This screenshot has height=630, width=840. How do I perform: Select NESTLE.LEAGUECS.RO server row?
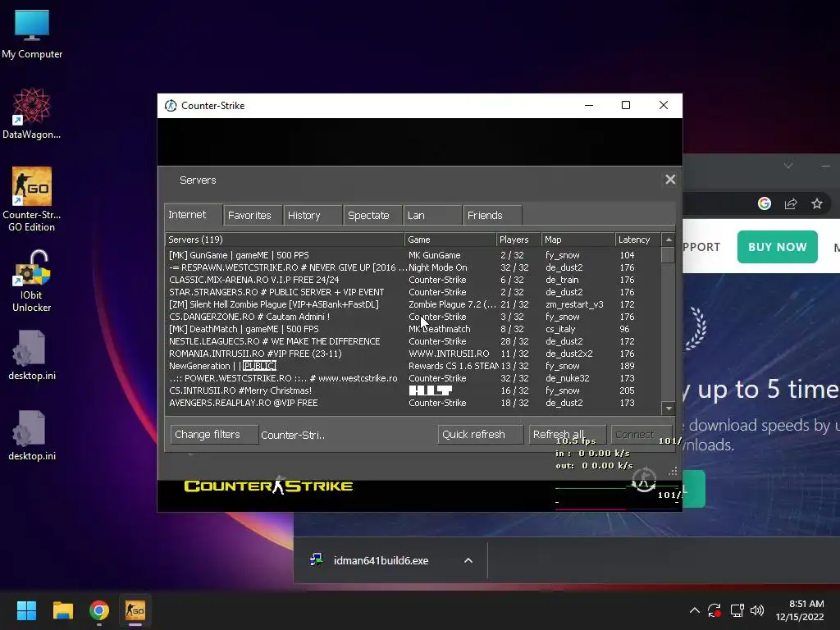[413, 341]
